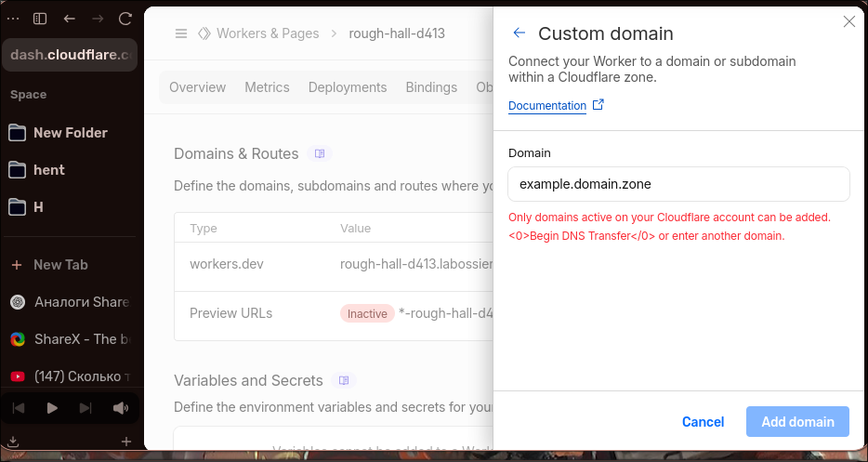Focus the Domain input field
The height and width of the screenshot is (462, 868).
pos(678,184)
